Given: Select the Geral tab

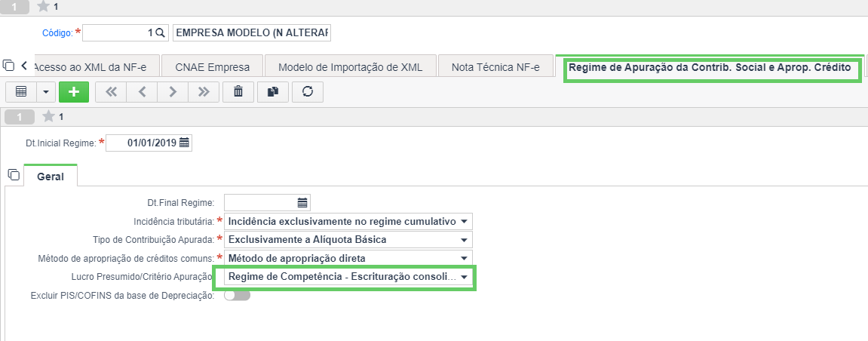Looking at the screenshot, I should tap(51, 177).
